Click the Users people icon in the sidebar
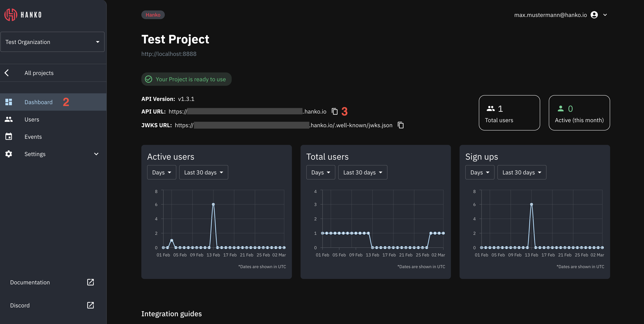The height and width of the screenshot is (324, 644). click(x=8, y=119)
